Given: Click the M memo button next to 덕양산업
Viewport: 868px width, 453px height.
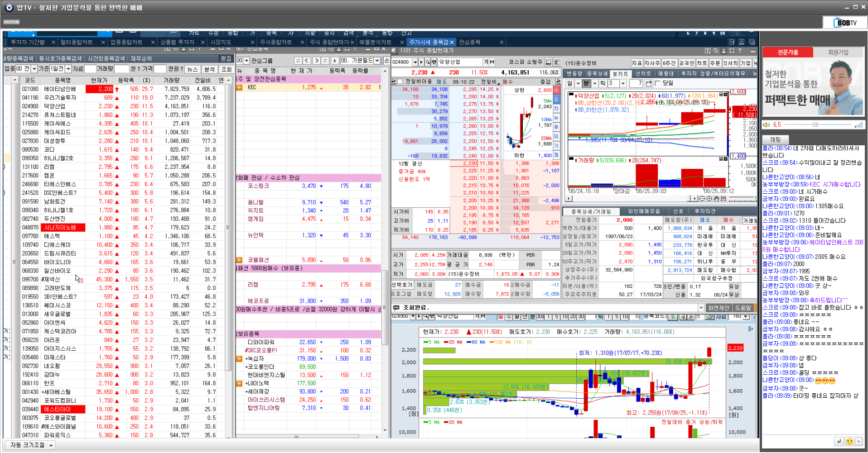Looking at the screenshot, I should click(x=492, y=62).
